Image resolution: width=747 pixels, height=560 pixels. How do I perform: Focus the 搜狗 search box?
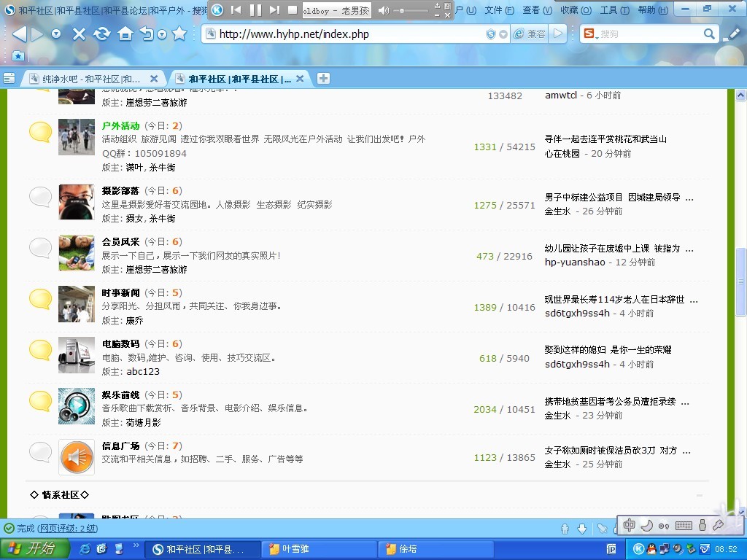650,34
